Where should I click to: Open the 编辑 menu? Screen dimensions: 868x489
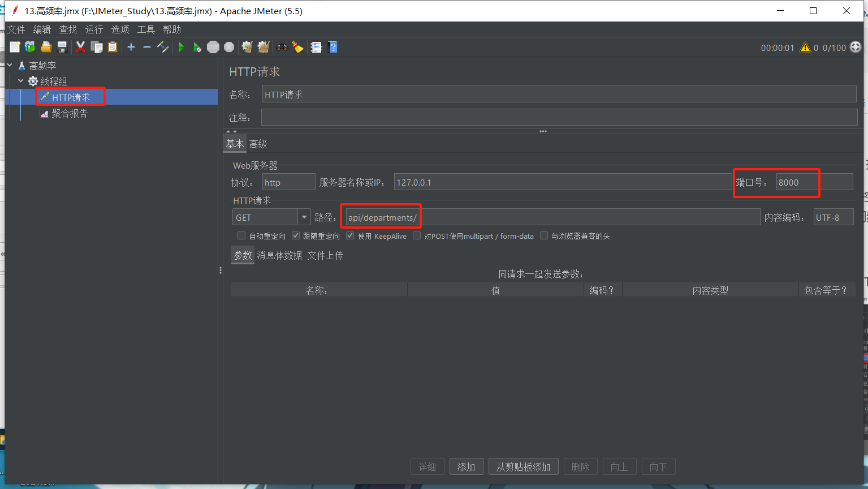point(42,29)
